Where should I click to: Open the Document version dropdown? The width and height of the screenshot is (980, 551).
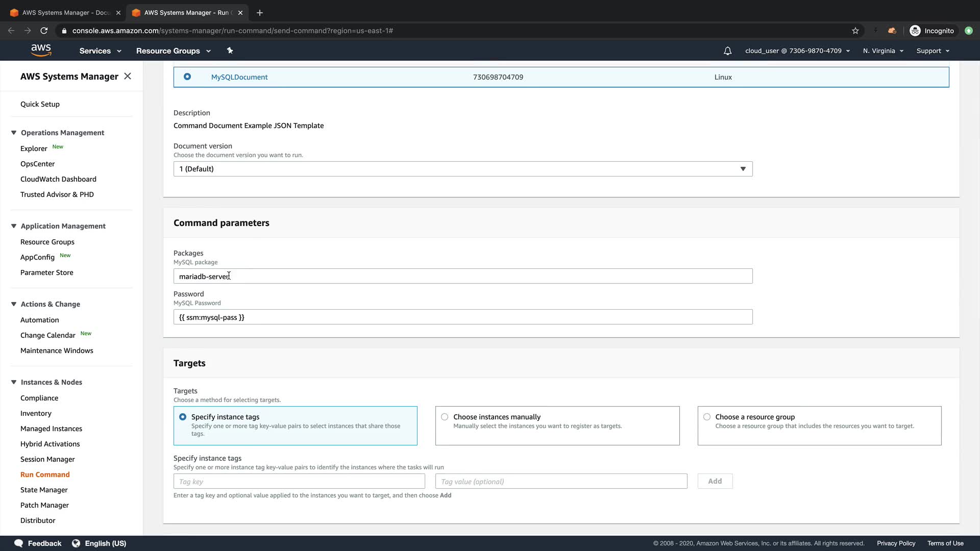pos(462,169)
